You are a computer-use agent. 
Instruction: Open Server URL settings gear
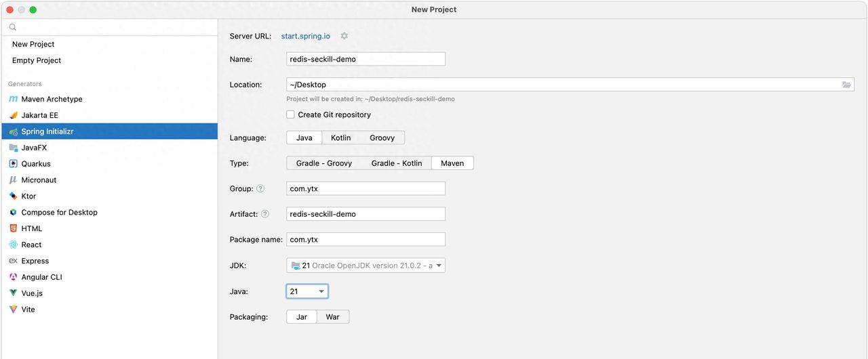tap(344, 36)
